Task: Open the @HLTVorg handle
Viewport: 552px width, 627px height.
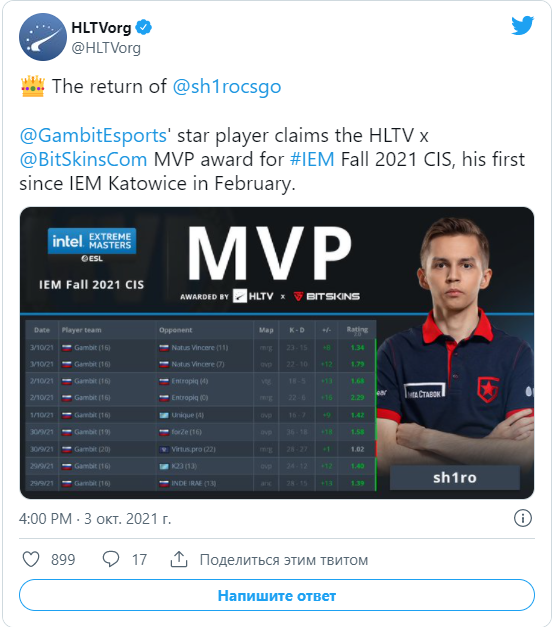Action: [106, 48]
